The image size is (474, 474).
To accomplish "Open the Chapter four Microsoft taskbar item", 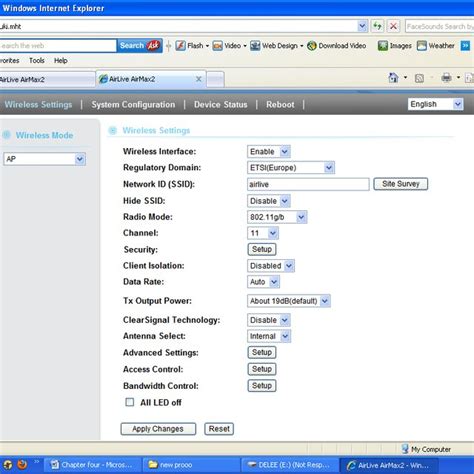I will coord(92,465).
